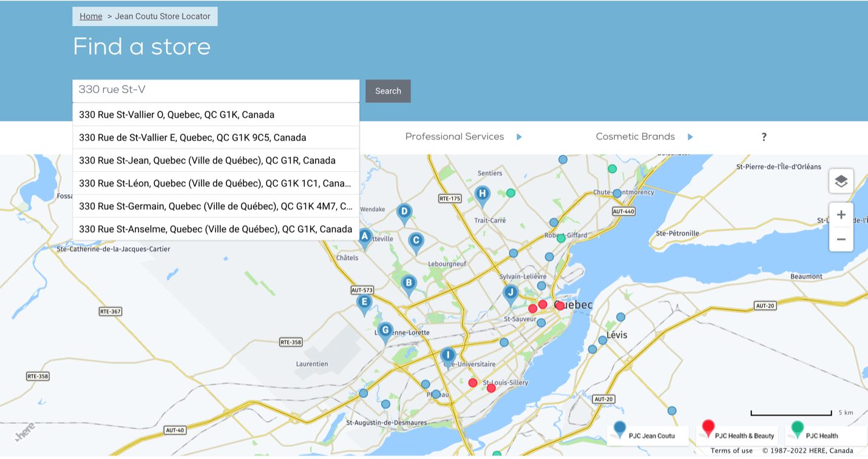Screen dimensions: 868x459
Task: Select map marker A near Châtels
Action: tap(364, 236)
